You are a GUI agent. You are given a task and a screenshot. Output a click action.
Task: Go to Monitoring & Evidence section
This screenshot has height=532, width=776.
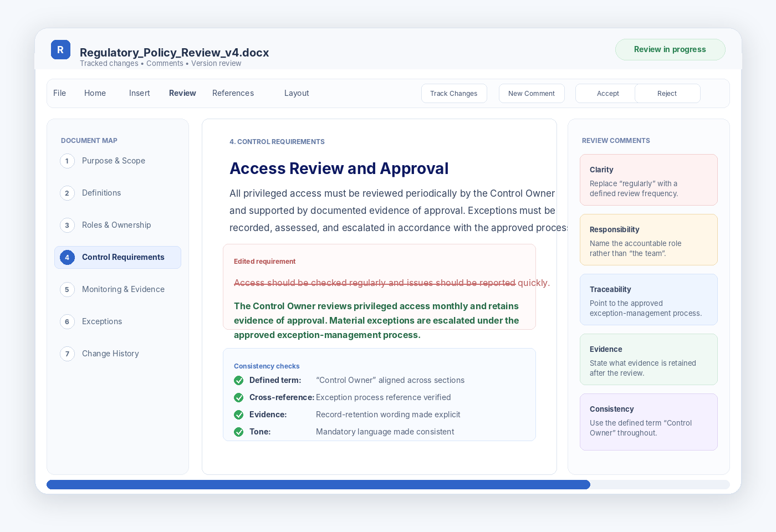coord(123,289)
